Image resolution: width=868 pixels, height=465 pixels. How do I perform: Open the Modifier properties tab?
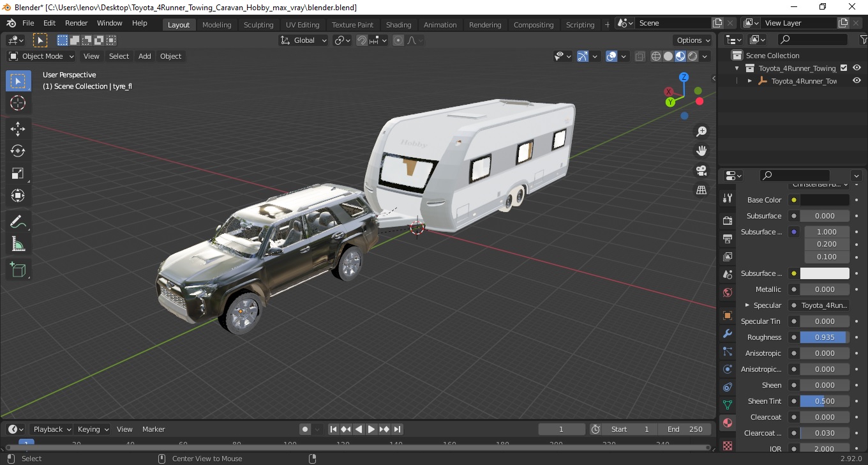coord(727,333)
